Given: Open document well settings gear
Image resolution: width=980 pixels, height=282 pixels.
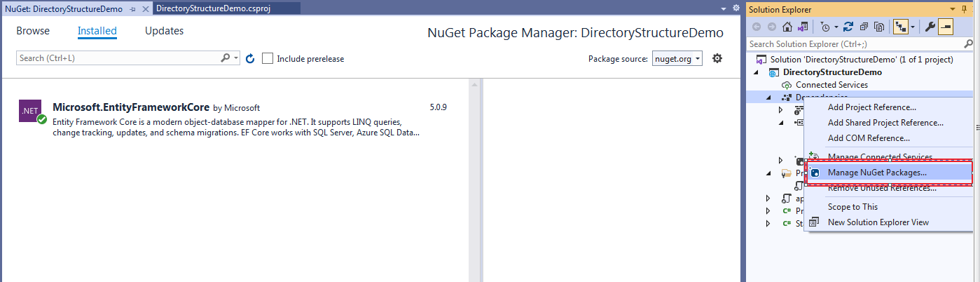Looking at the screenshot, I should click(736, 8).
